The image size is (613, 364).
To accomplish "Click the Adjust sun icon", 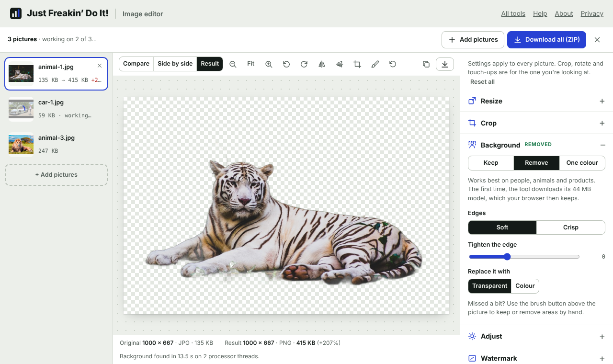I will pos(472,336).
